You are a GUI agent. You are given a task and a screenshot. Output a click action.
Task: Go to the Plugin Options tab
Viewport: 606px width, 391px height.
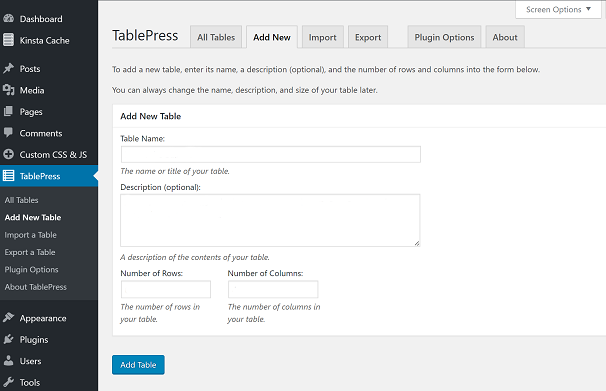click(x=444, y=37)
